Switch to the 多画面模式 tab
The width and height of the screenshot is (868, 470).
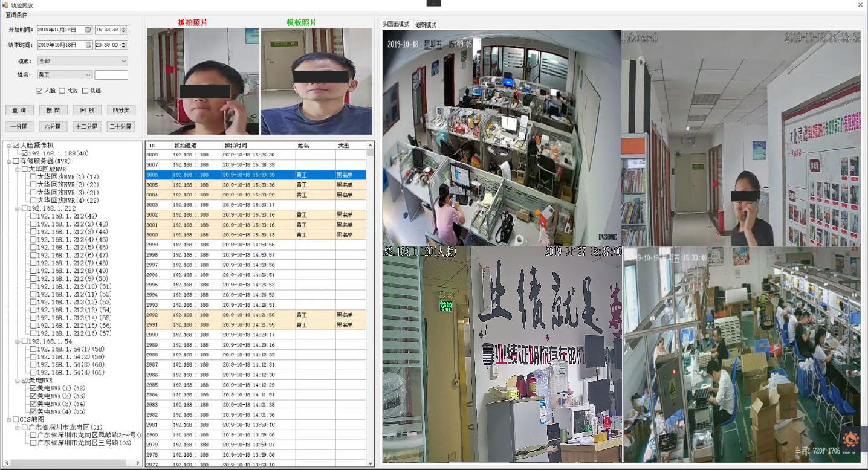click(x=396, y=24)
